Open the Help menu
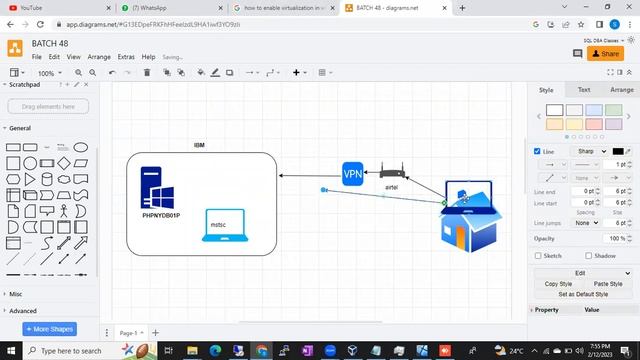This screenshot has height=360, width=640. tap(149, 57)
